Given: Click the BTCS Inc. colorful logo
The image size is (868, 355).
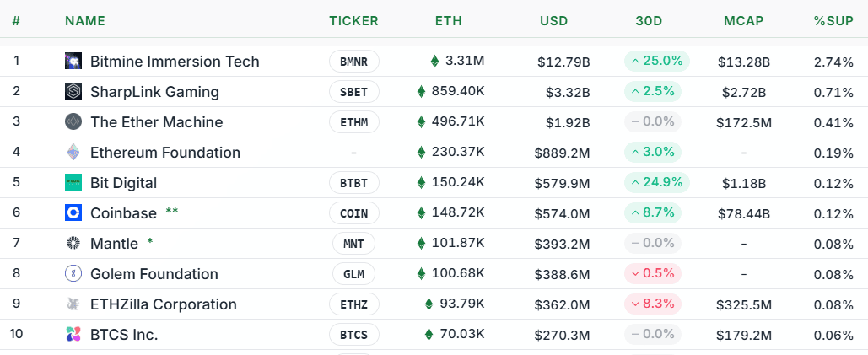Looking at the screenshot, I should (x=73, y=335).
